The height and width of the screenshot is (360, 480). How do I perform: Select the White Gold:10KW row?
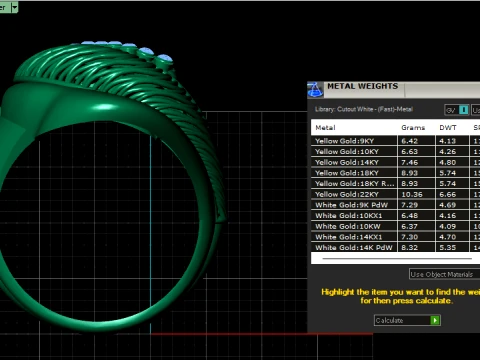395,226
